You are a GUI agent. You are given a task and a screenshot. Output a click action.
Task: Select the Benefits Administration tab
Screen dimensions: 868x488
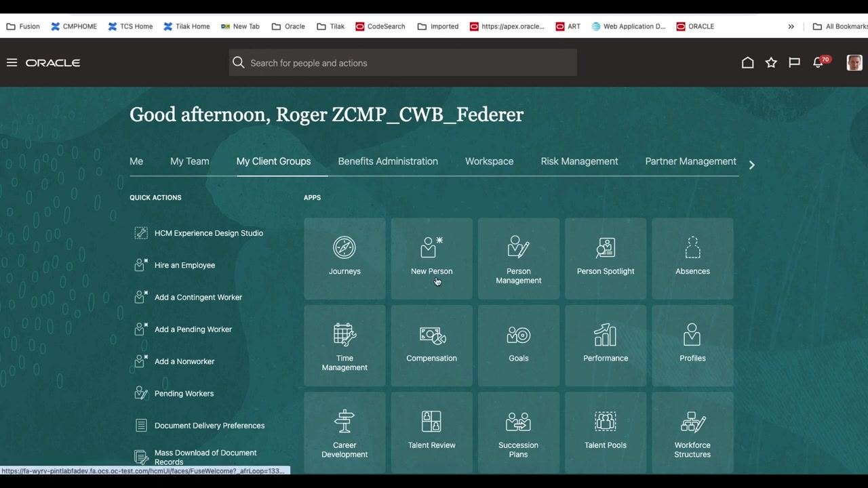pos(388,161)
